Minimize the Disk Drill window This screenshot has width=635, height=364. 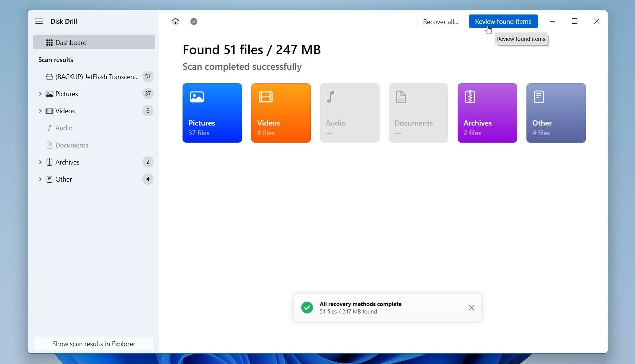click(x=552, y=21)
